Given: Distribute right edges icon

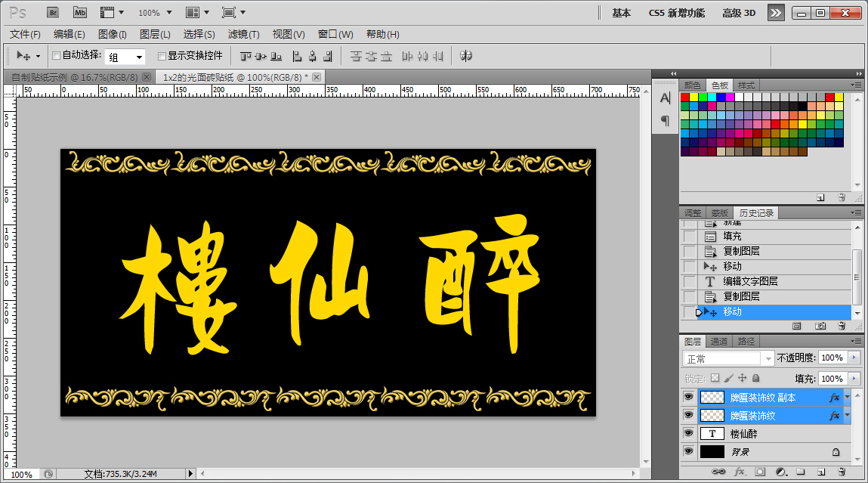Looking at the screenshot, I should coord(438,56).
